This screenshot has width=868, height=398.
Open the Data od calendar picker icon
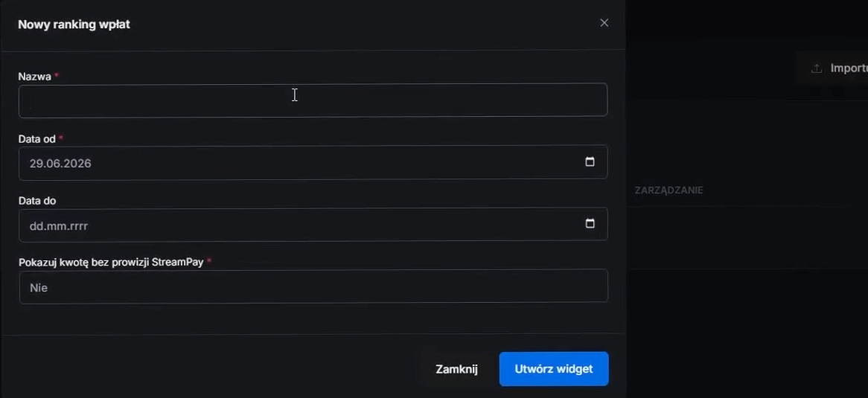pos(590,161)
